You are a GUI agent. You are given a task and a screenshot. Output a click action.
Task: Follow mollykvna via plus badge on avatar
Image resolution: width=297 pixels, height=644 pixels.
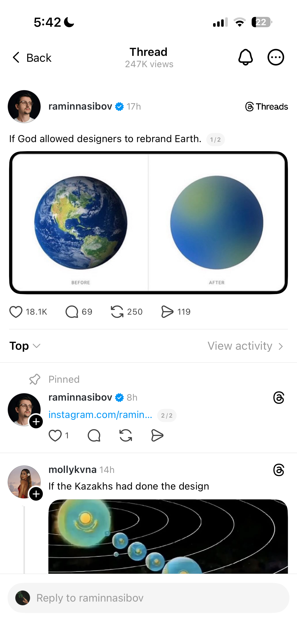click(36, 494)
